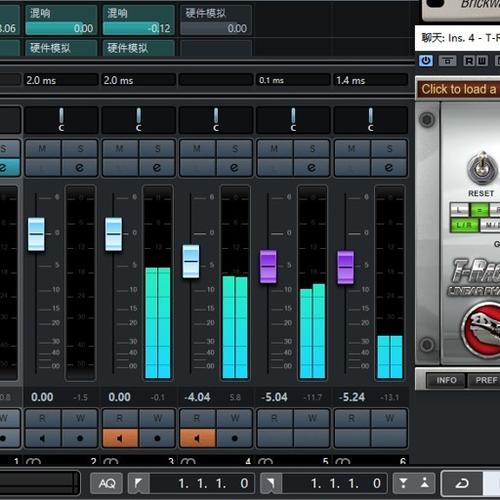Mute channel 3 using the M button
Viewport: 500px width, 500px height.
[x=120, y=149]
